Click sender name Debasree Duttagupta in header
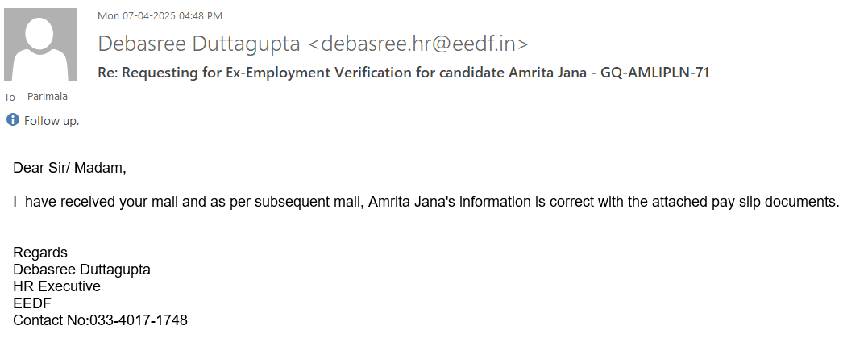 (198, 44)
